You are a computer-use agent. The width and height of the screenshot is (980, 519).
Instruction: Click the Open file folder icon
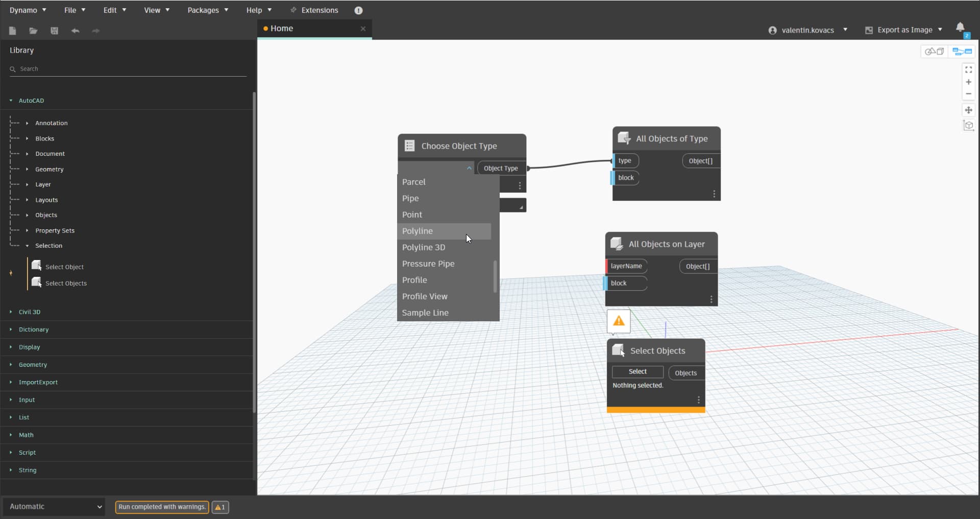(x=33, y=31)
